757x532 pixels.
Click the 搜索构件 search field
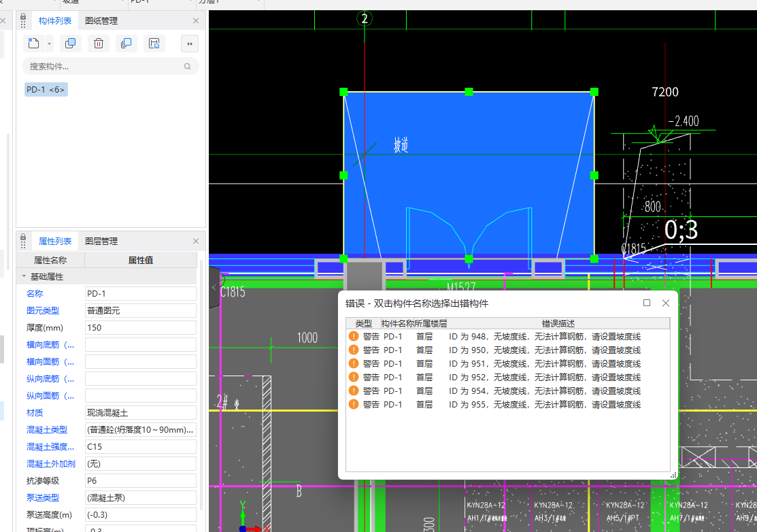(102, 67)
